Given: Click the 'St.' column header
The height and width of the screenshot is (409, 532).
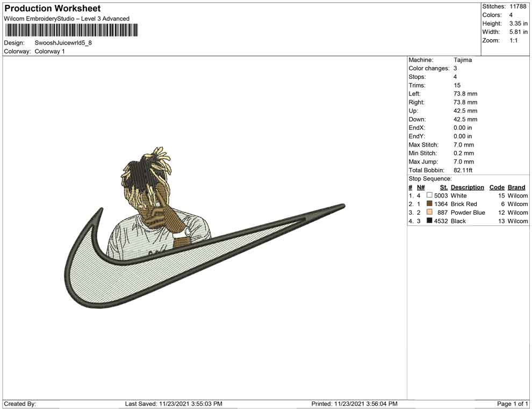Looking at the screenshot, I should 443,187.
